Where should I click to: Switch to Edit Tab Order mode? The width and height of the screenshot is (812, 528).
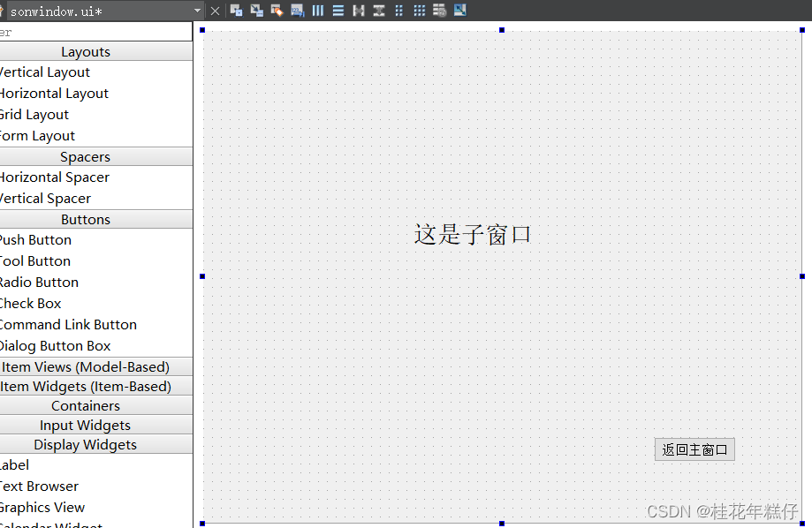tap(297, 11)
